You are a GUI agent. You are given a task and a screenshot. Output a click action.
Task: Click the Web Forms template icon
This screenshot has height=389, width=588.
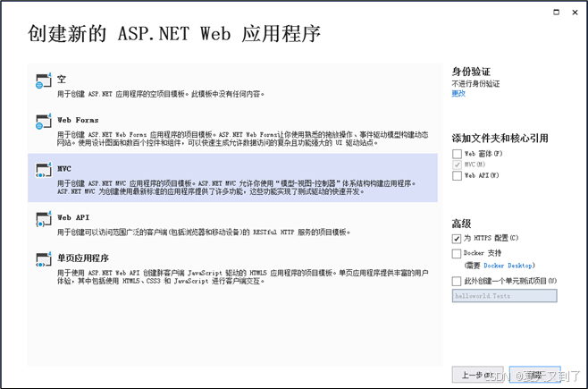(44, 121)
